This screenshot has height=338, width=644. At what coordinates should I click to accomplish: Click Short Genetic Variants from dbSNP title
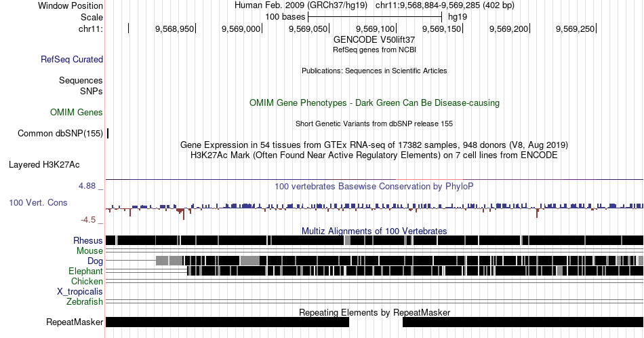(374, 124)
